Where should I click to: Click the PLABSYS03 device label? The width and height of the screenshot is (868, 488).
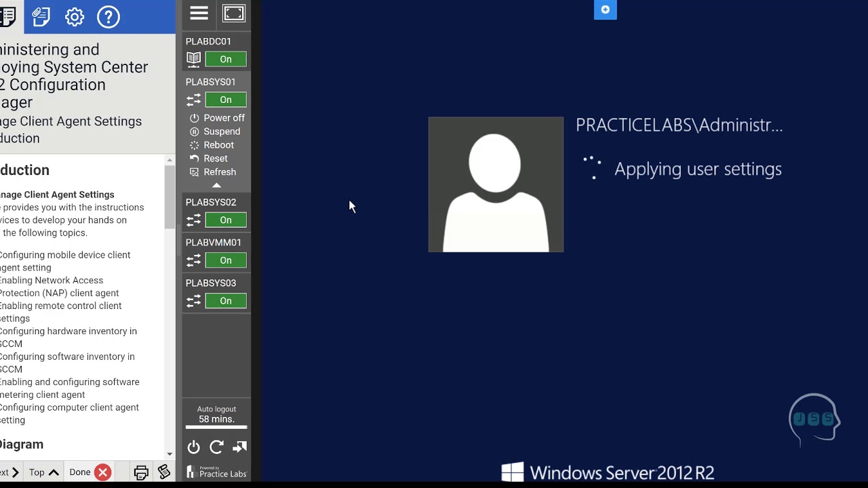click(211, 283)
